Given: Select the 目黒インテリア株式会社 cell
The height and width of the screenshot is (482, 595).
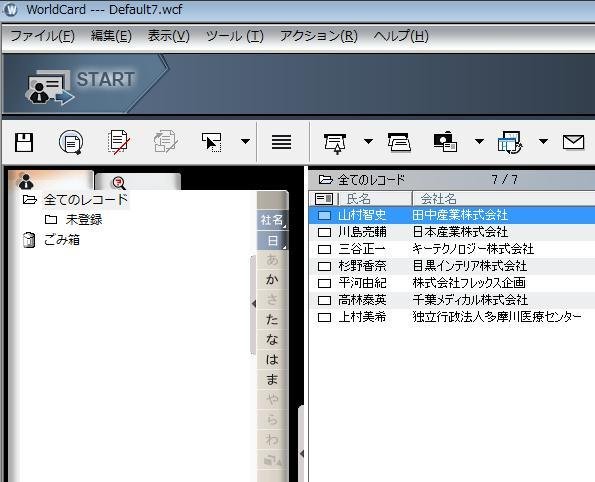Looking at the screenshot, I should (x=470, y=266).
